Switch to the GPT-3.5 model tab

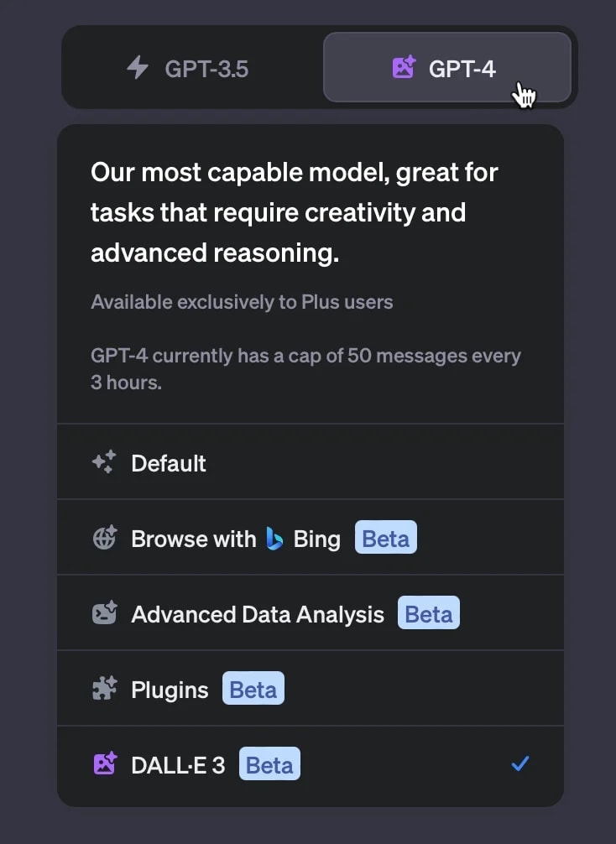coord(192,68)
